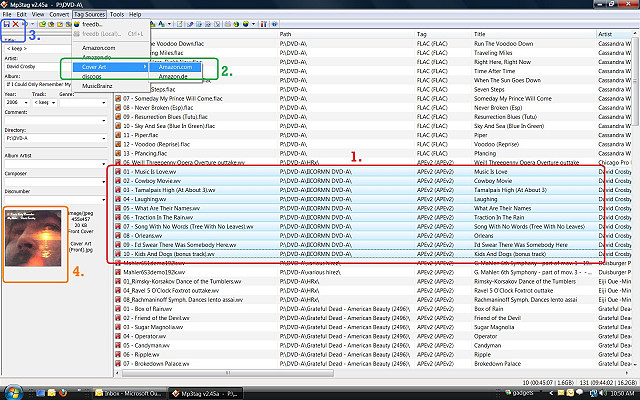Image resolution: width=640 pixels, height=400 pixels.
Task: Click the printer-like gray toolbar icon
Action: coord(227,24)
